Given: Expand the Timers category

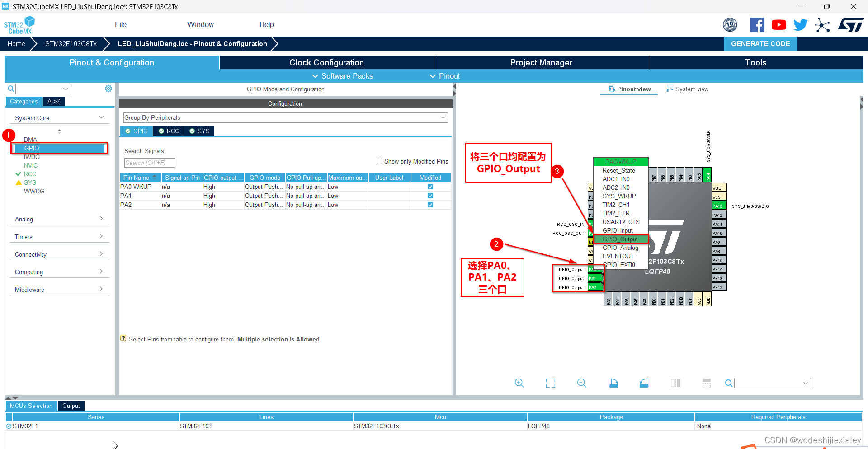Looking at the screenshot, I should point(59,237).
